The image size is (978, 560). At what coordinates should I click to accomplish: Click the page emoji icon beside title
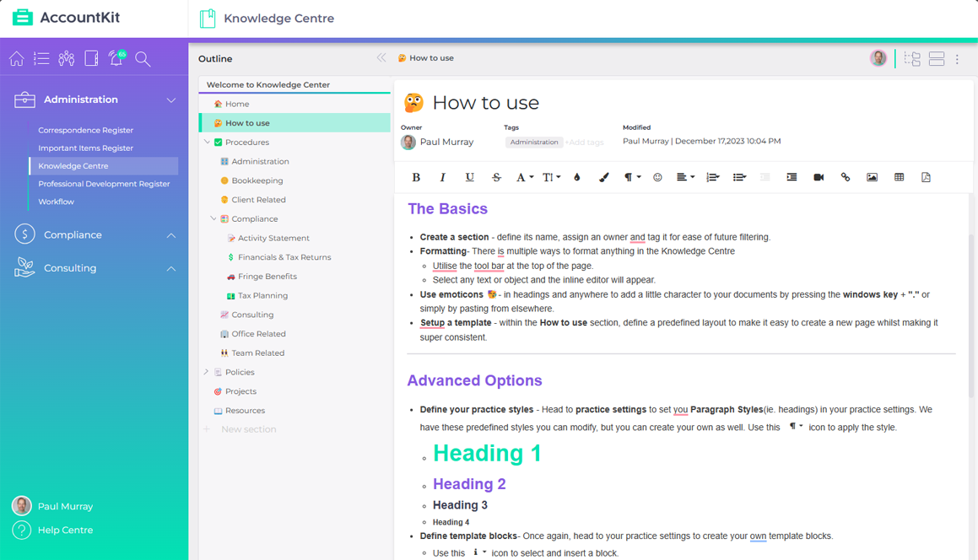413,103
